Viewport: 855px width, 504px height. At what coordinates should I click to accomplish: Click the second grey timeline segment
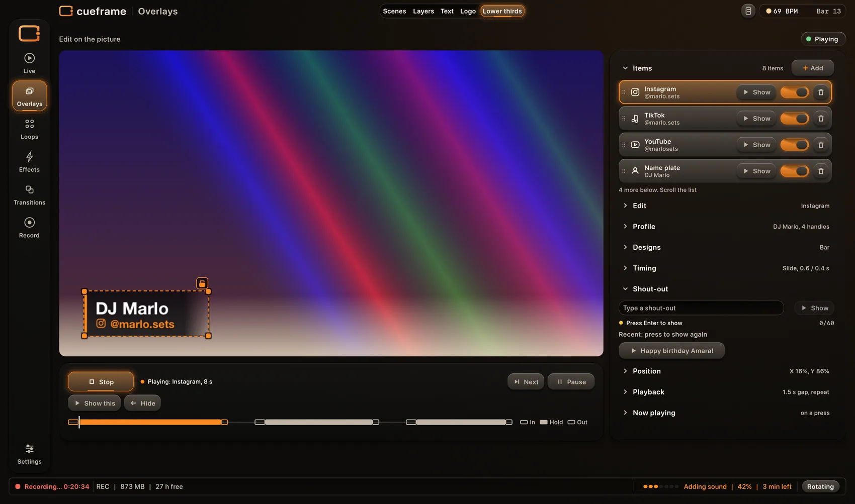pyautogui.click(x=461, y=422)
